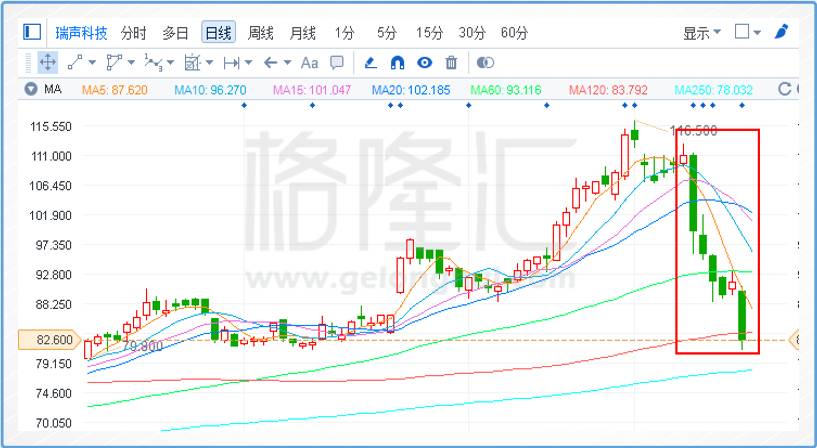The width and height of the screenshot is (817, 448).
Task: Switch to 周线 weekly chart tab
Action: coord(260,33)
